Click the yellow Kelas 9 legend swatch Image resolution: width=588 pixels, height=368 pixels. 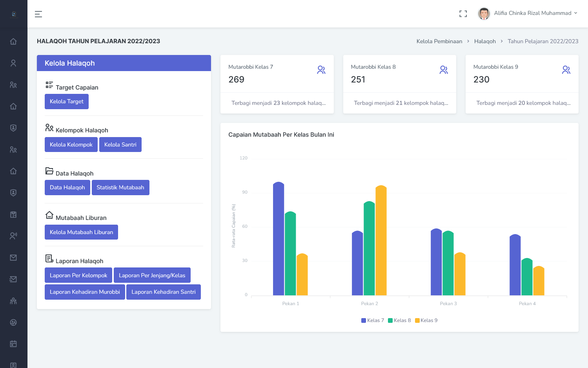pyautogui.click(x=417, y=320)
